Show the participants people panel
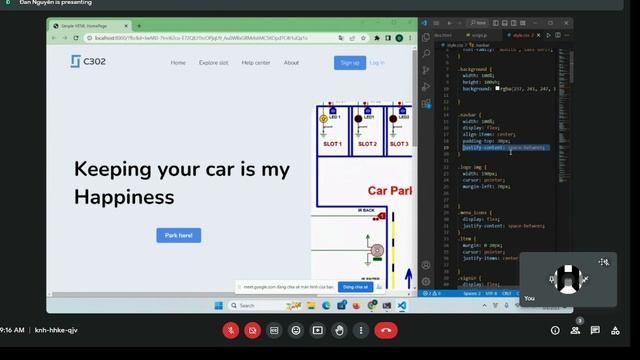 pos(576,331)
